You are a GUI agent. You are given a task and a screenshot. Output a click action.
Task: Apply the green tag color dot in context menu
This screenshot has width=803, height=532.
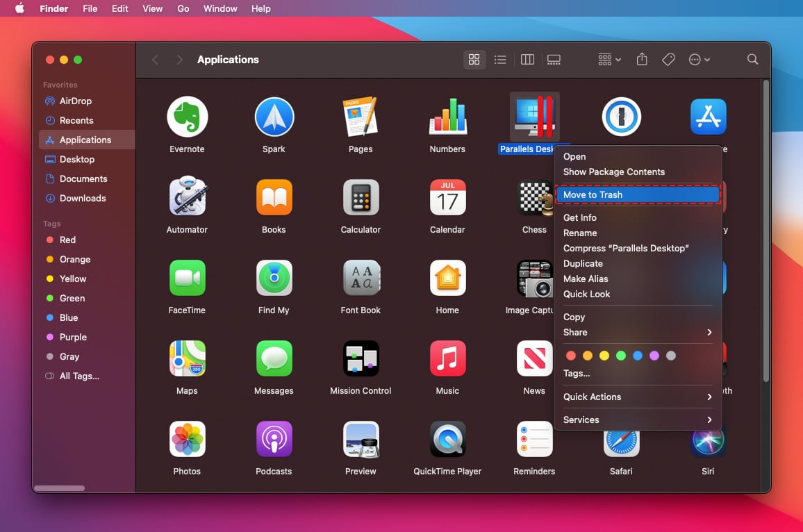point(621,356)
